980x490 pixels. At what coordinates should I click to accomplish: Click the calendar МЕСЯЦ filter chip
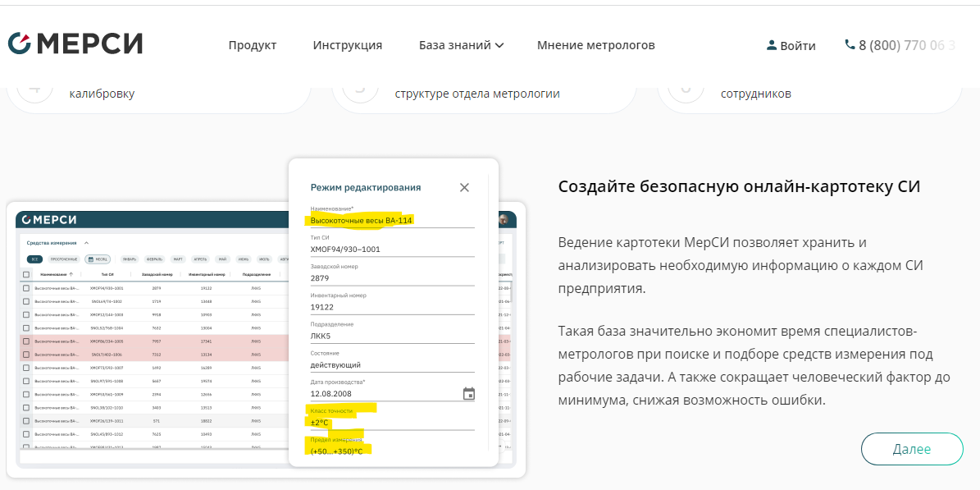pos(98,259)
